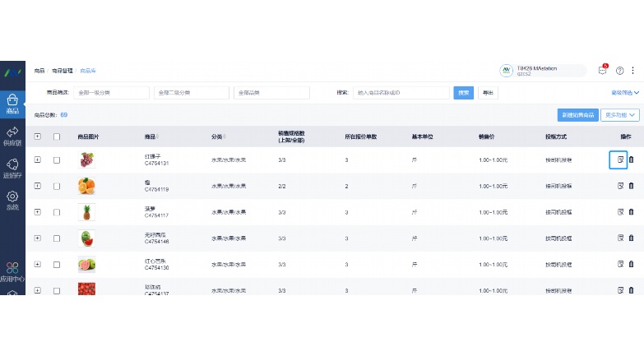The height and width of the screenshot is (356, 644).
Task: Tick the checkbox for the 无籽西瓜 row
Action: tap(57, 238)
